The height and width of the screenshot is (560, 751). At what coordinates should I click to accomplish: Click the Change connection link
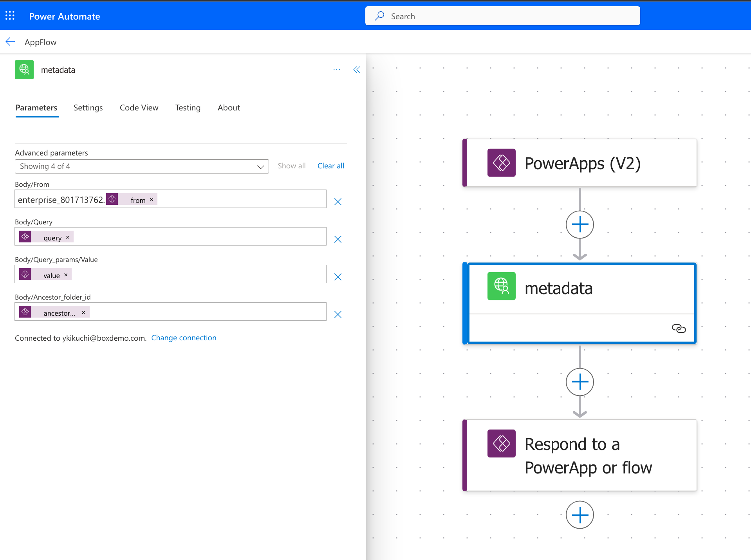[184, 338]
